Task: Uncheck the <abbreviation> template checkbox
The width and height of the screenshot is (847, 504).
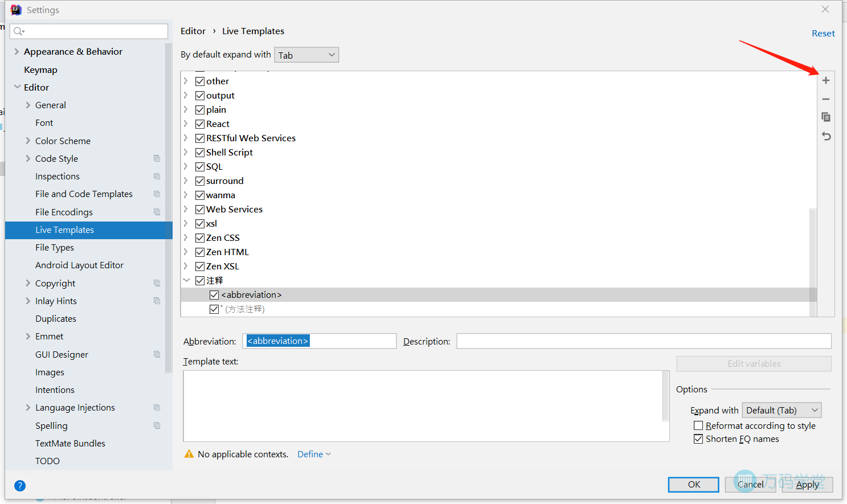Action: [x=214, y=295]
